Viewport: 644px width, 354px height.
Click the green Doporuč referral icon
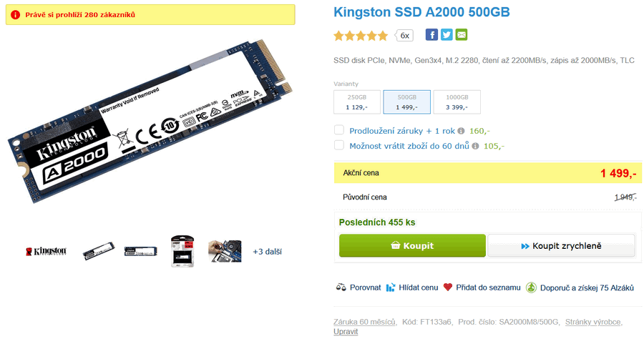(531, 287)
